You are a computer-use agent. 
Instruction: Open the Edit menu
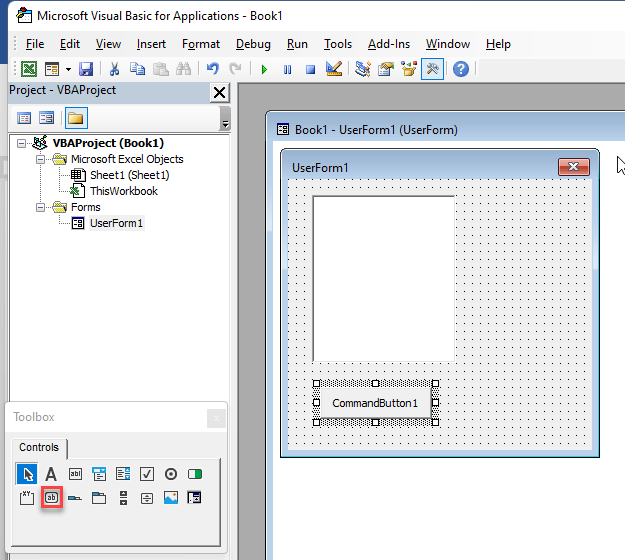pyautogui.click(x=70, y=44)
